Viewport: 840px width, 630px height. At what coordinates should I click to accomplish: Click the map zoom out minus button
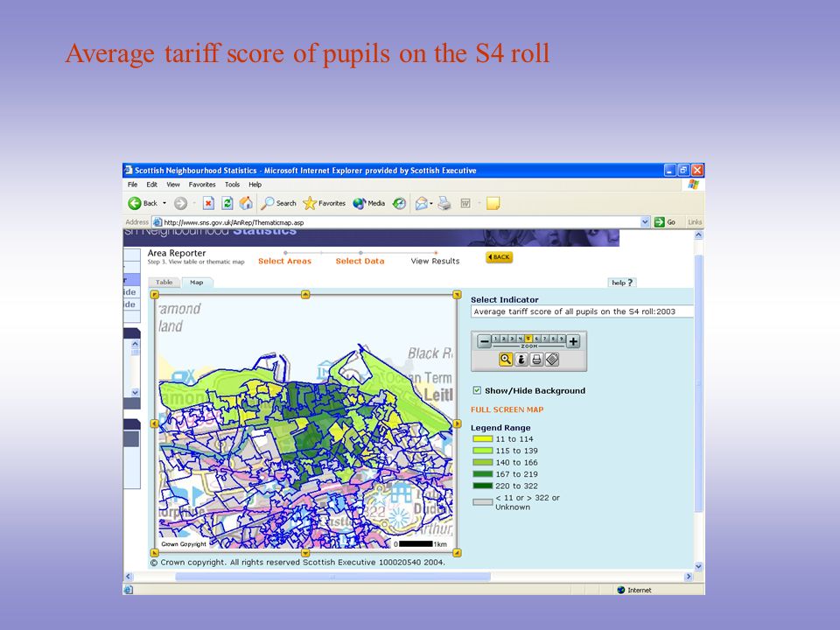click(484, 341)
